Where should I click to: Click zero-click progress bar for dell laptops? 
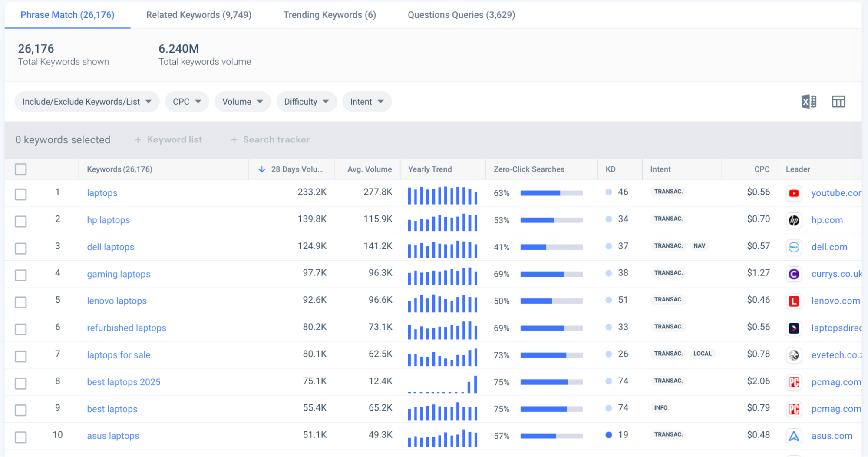coord(551,247)
